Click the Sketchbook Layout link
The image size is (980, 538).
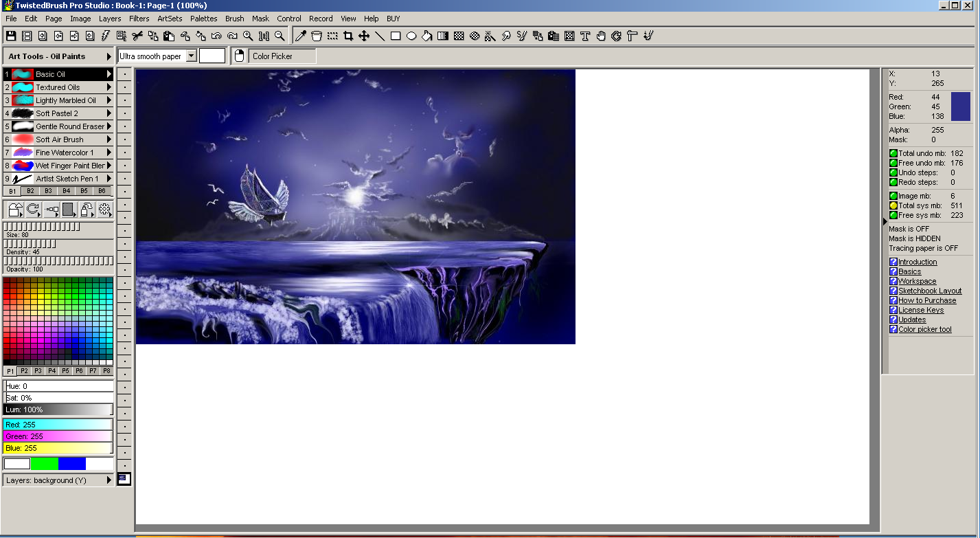click(x=930, y=291)
